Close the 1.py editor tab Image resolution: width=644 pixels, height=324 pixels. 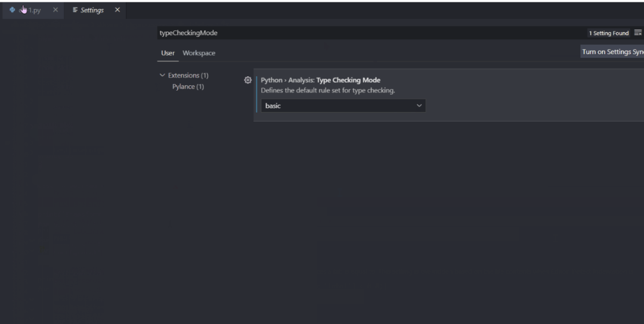[x=55, y=10]
